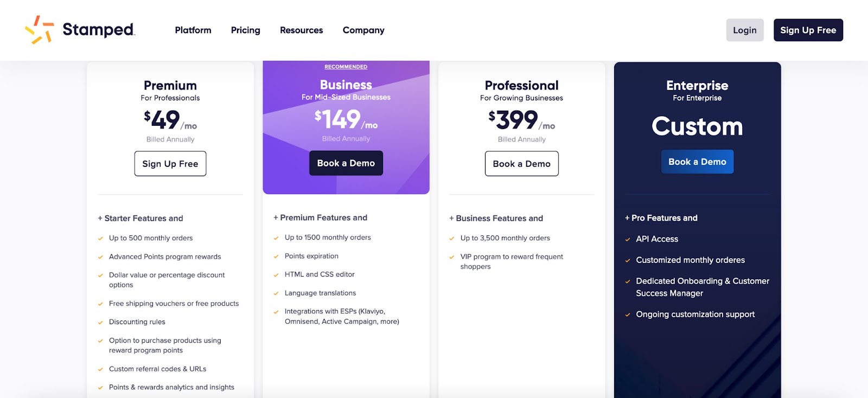This screenshot has height=398, width=868.
Task: Click the Stamped star logo
Action: point(40,29)
